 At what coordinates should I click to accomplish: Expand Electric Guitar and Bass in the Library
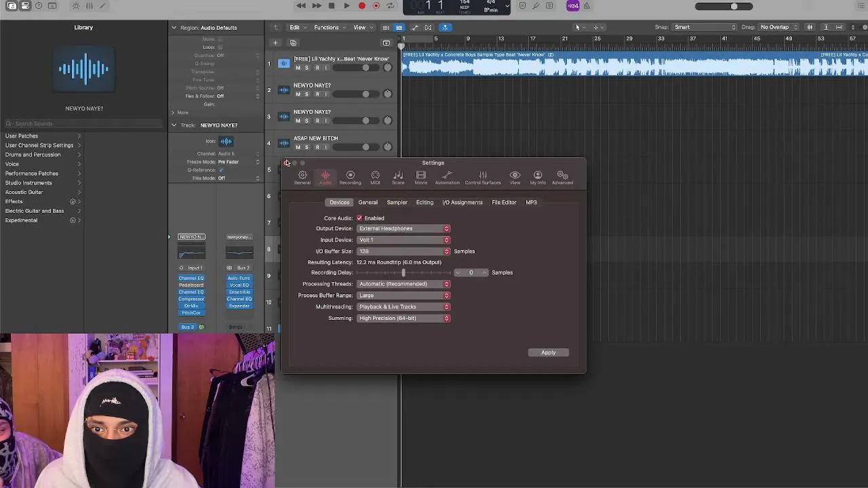42,211
